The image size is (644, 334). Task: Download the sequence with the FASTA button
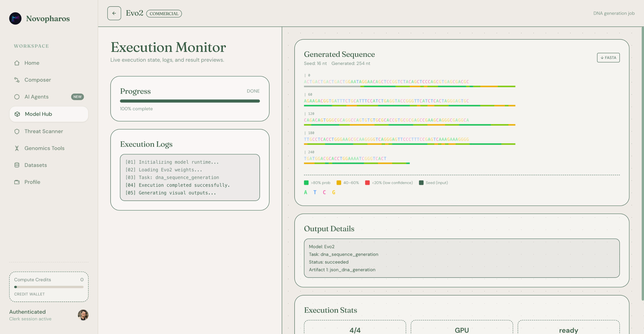pos(608,57)
